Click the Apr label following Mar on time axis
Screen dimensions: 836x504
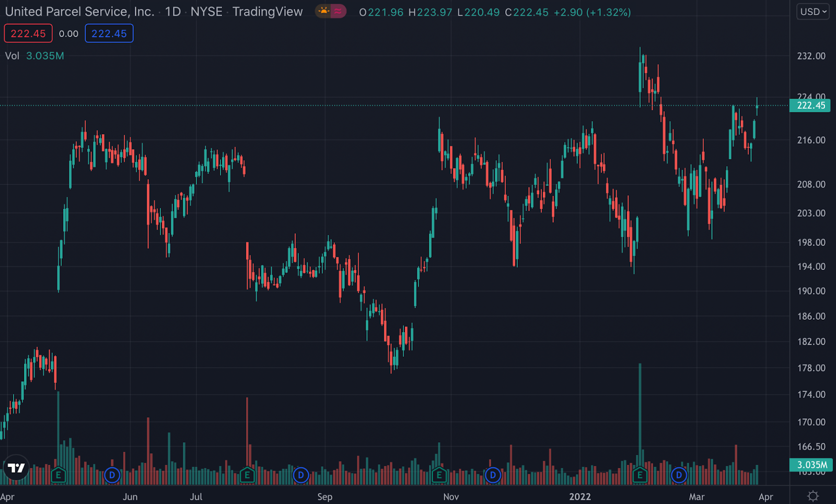(765, 497)
